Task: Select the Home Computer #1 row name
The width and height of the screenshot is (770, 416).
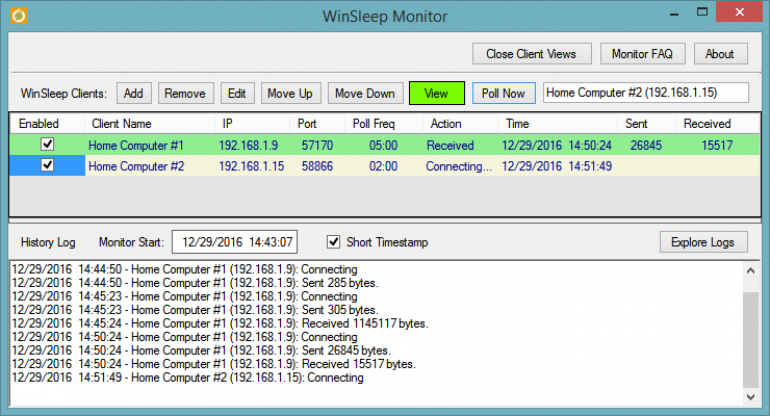Action: 136,145
